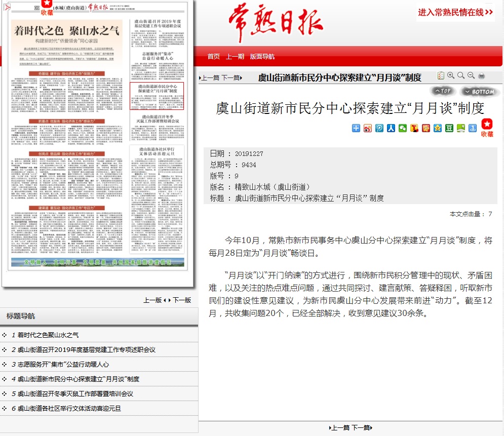
Task: Share article to Qzone star icon
Action: click(438, 128)
